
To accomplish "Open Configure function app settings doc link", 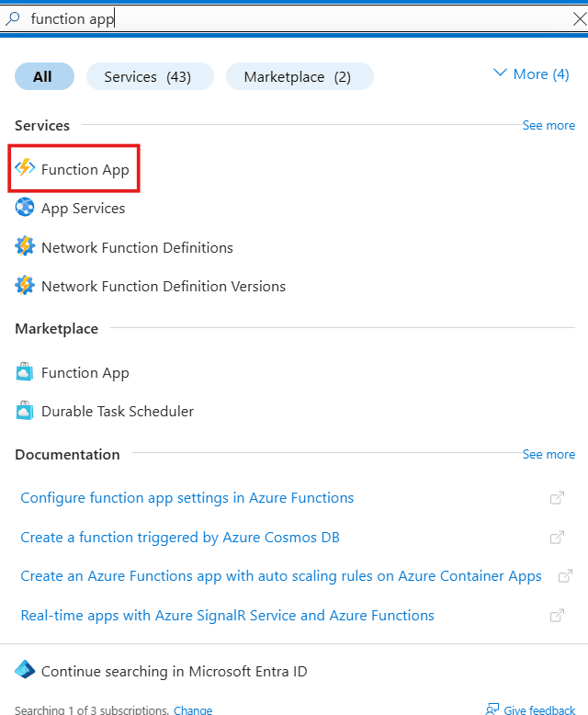I will [187, 497].
